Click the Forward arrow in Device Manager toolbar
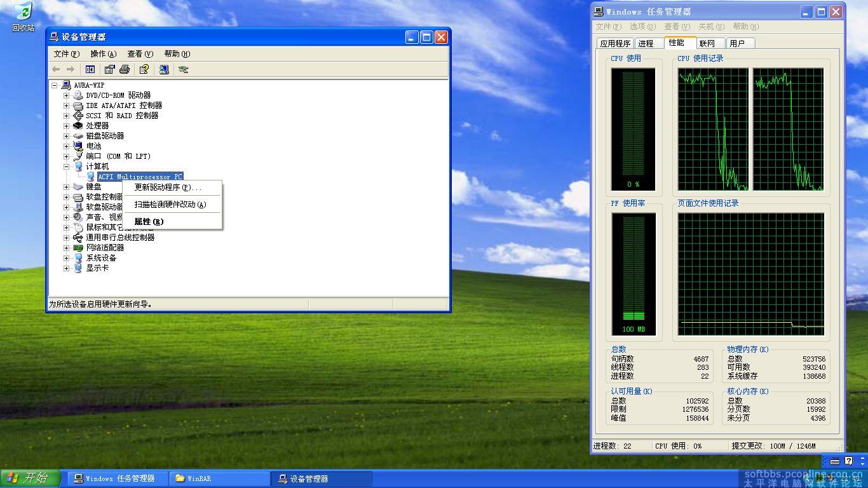868x488 pixels. click(x=71, y=69)
